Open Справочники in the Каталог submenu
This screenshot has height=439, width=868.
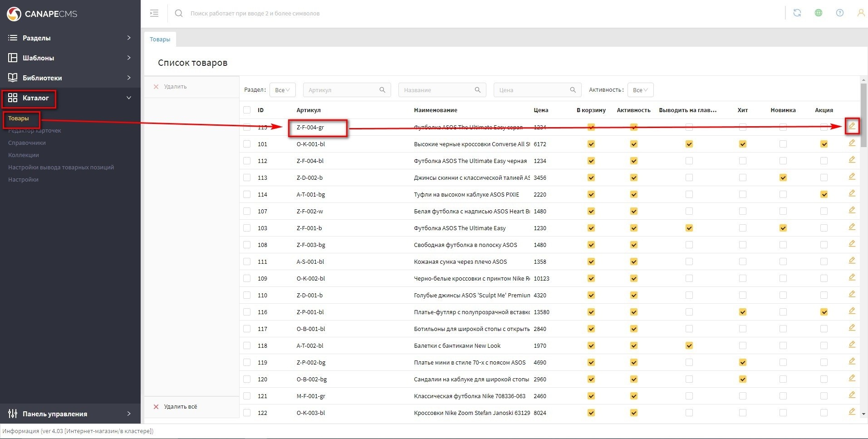[x=27, y=143]
